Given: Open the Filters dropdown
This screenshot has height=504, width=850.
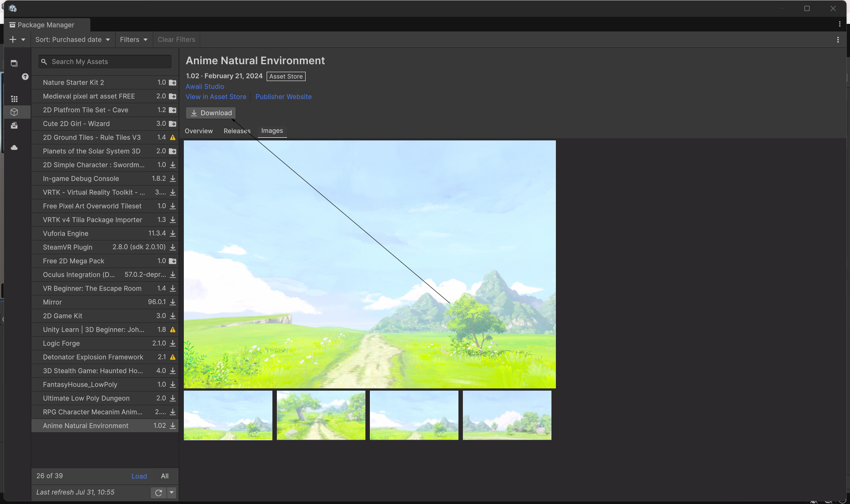Looking at the screenshot, I should [x=134, y=39].
